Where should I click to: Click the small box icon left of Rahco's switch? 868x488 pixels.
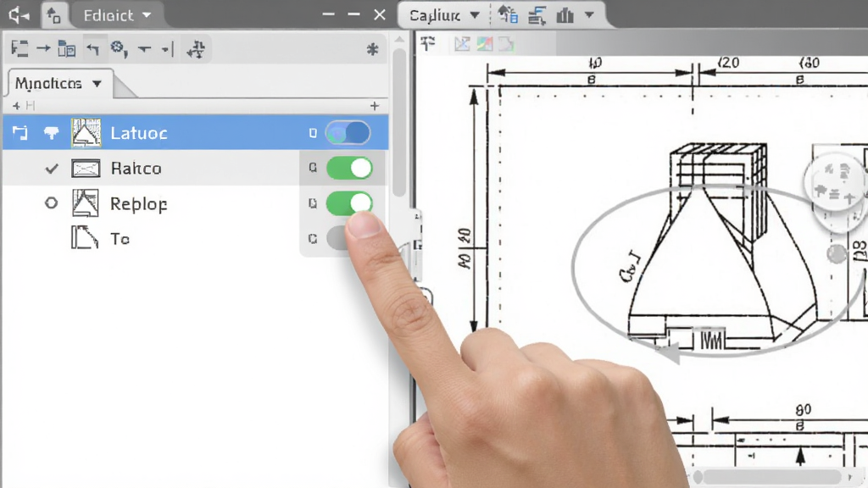[x=313, y=168]
